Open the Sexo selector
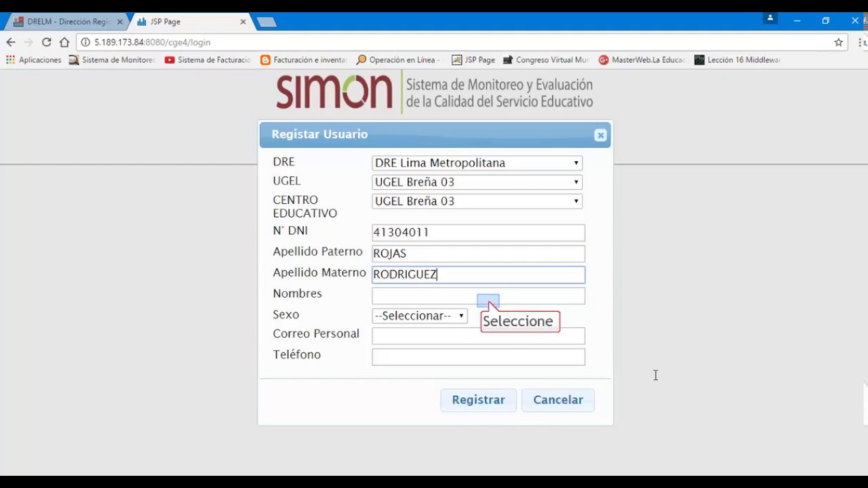Viewport: 868px width, 488px height. point(420,315)
